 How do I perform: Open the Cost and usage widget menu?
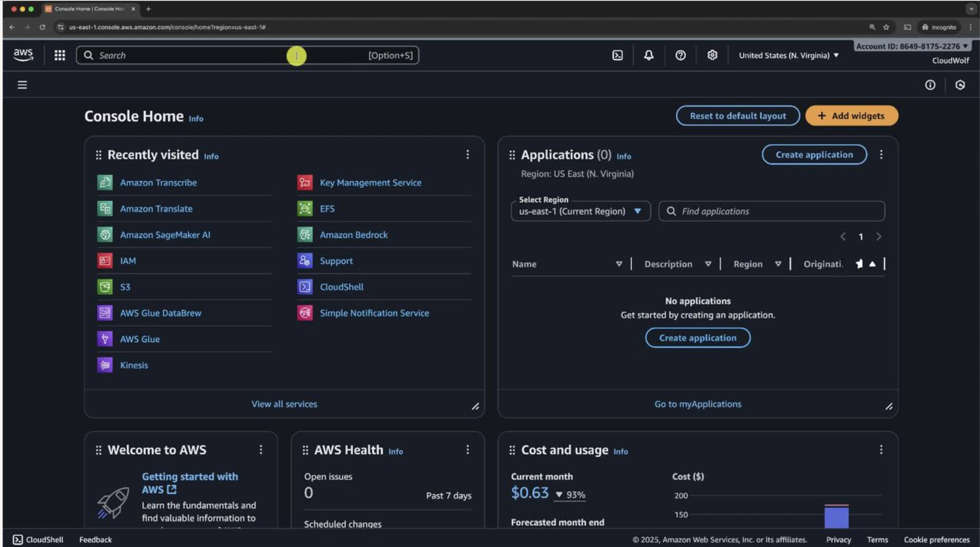(881, 449)
